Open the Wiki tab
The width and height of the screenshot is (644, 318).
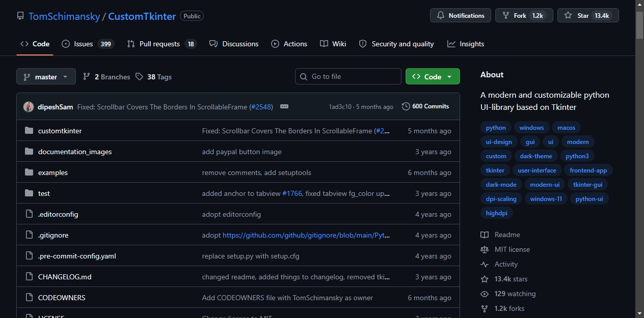tap(333, 44)
